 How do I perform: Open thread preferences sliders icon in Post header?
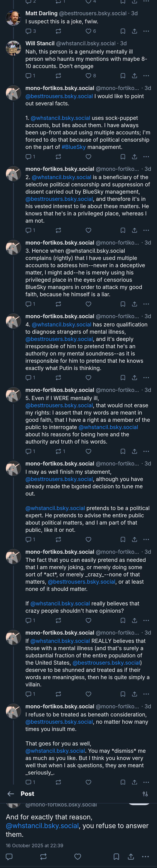click(145, 794)
